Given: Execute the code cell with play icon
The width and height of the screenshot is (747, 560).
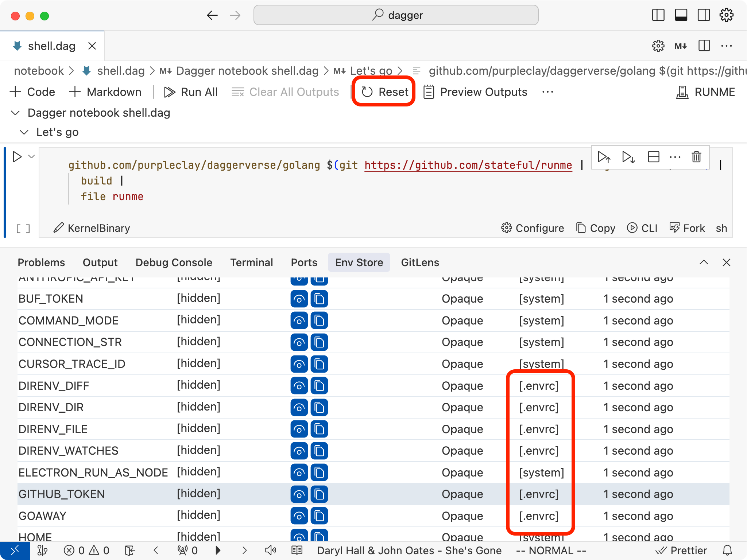Looking at the screenshot, I should point(17,157).
